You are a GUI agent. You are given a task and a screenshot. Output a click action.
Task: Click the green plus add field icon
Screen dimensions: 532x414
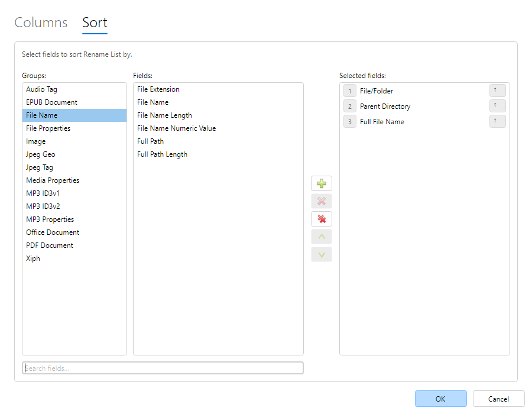322,183
